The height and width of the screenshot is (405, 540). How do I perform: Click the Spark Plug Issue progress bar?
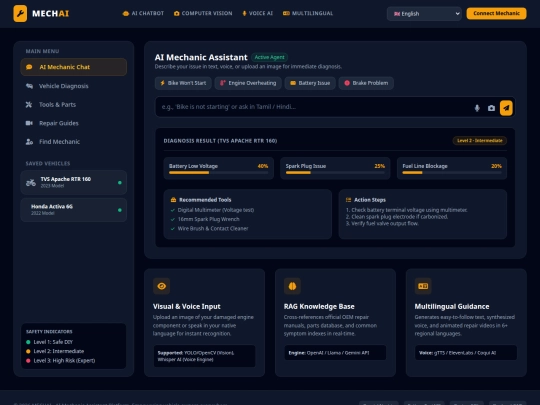pos(335,173)
